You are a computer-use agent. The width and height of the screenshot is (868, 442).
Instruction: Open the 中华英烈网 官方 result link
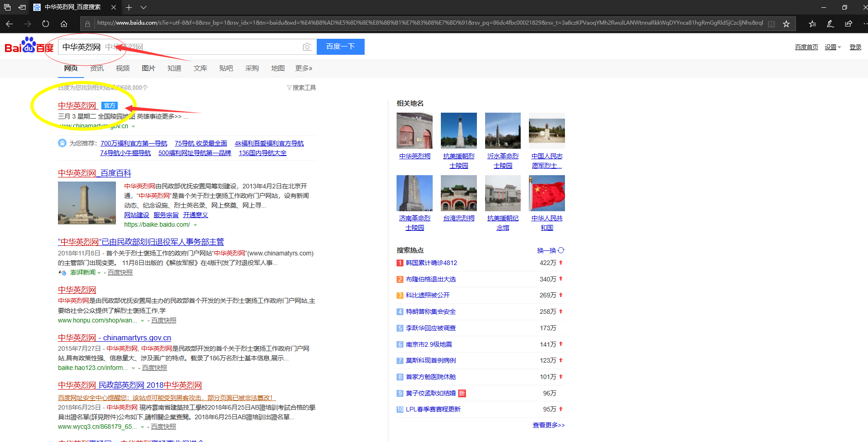(77, 105)
